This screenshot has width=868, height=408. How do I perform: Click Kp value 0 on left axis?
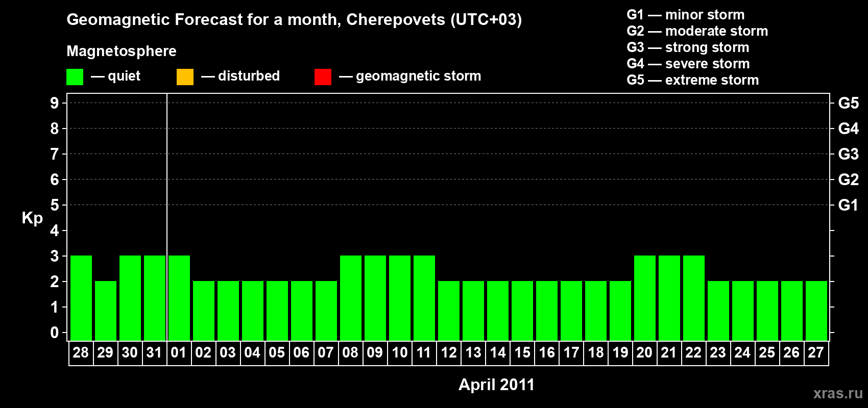(x=55, y=333)
